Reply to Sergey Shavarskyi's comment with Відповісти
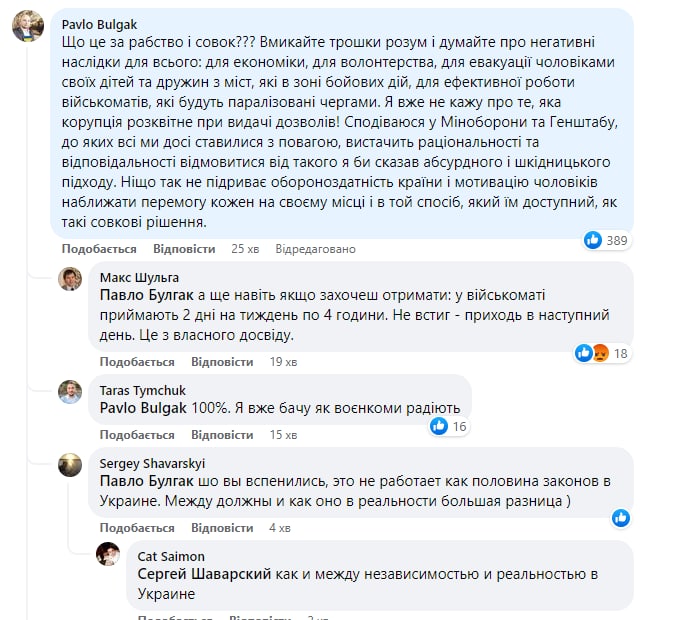Screen dimensions: 673x620 tap(221, 526)
